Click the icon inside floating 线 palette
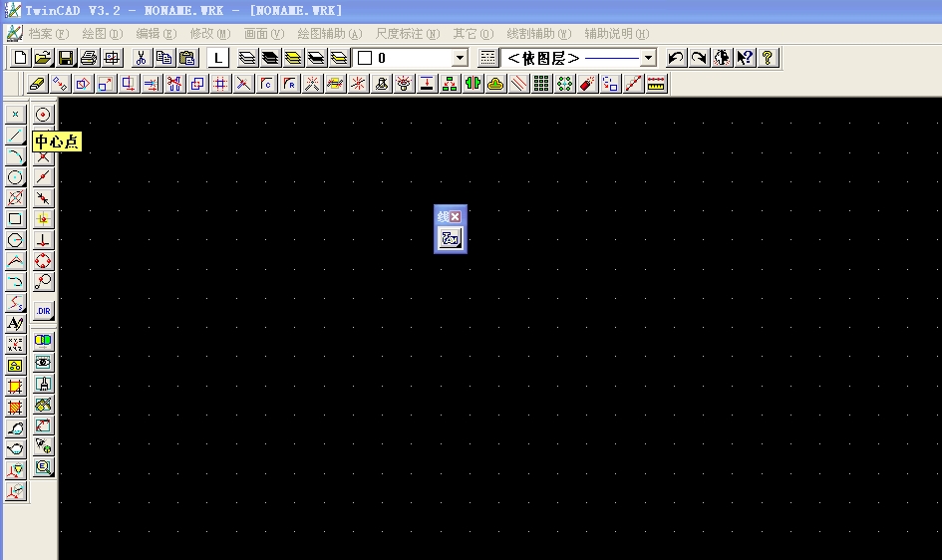This screenshot has width=942, height=560. tap(450, 238)
